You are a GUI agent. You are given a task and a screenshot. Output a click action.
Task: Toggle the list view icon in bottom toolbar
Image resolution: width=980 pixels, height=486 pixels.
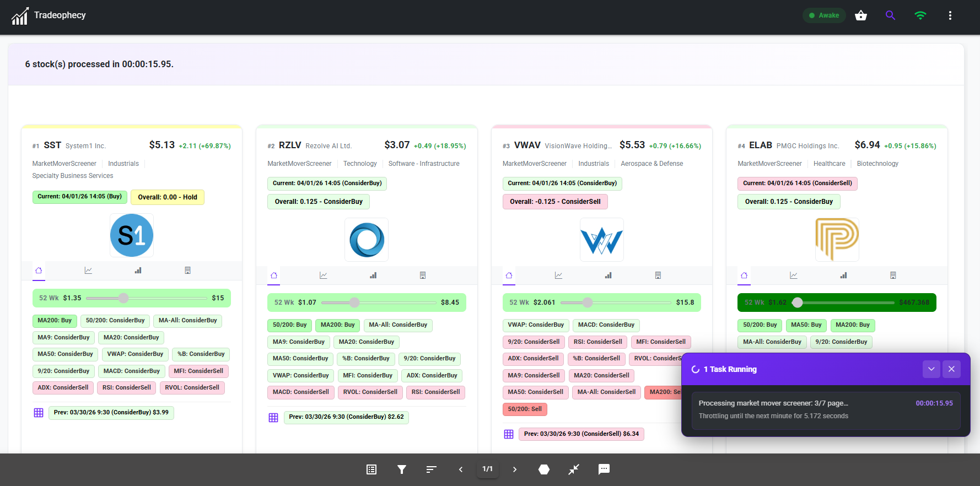pyautogui.click(x=371, y=469)
